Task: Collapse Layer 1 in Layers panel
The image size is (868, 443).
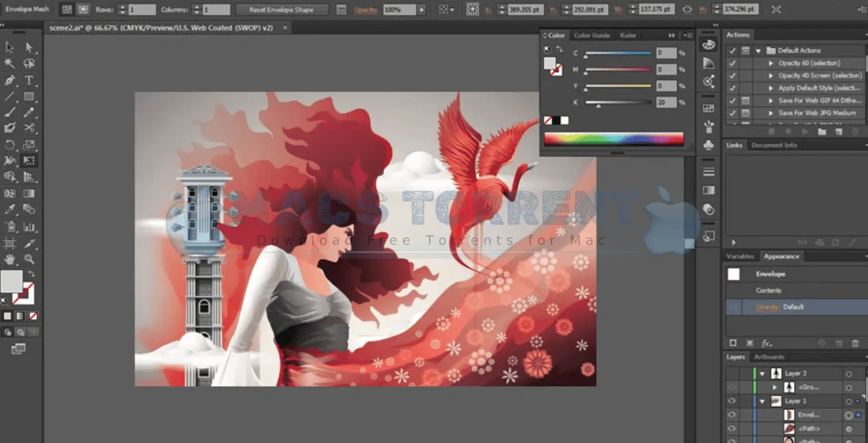Action: click(x=763, y=401)
